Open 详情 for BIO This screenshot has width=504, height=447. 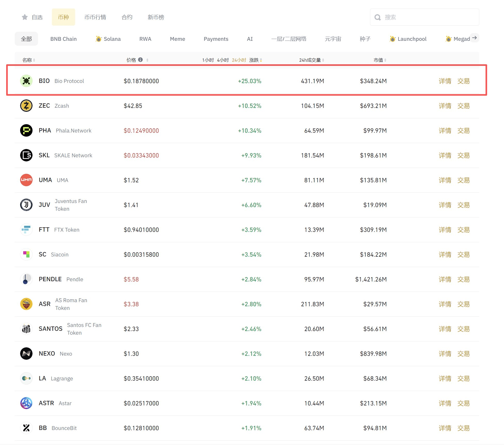(445, 81)
